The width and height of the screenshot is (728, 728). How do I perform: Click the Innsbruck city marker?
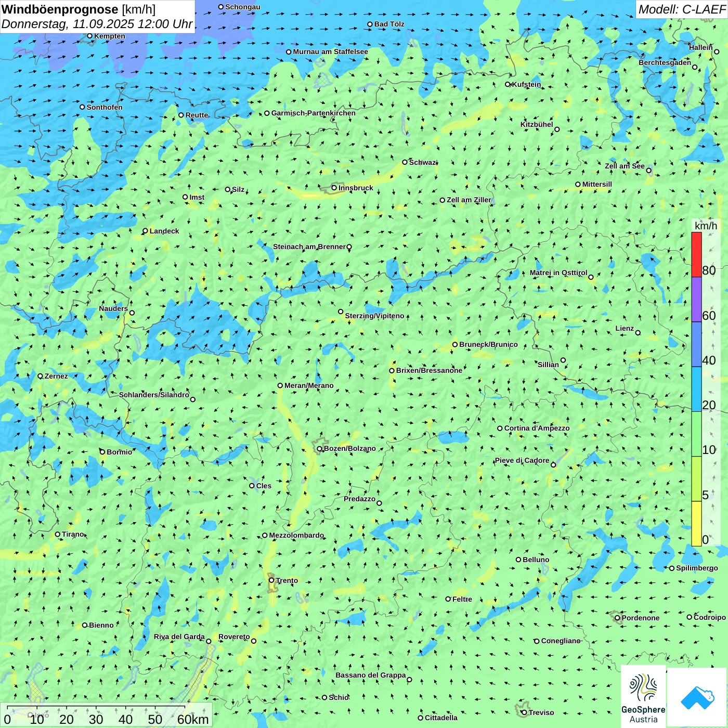pos(334,188)
